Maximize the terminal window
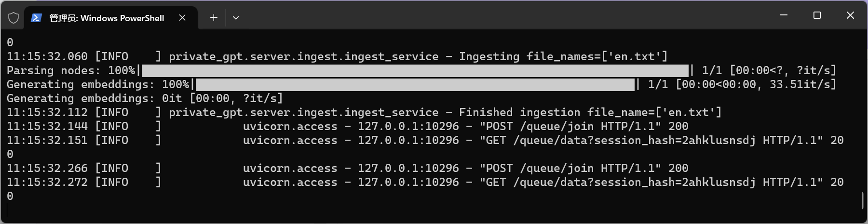868x224 pixels. click(x=817, y=15)
